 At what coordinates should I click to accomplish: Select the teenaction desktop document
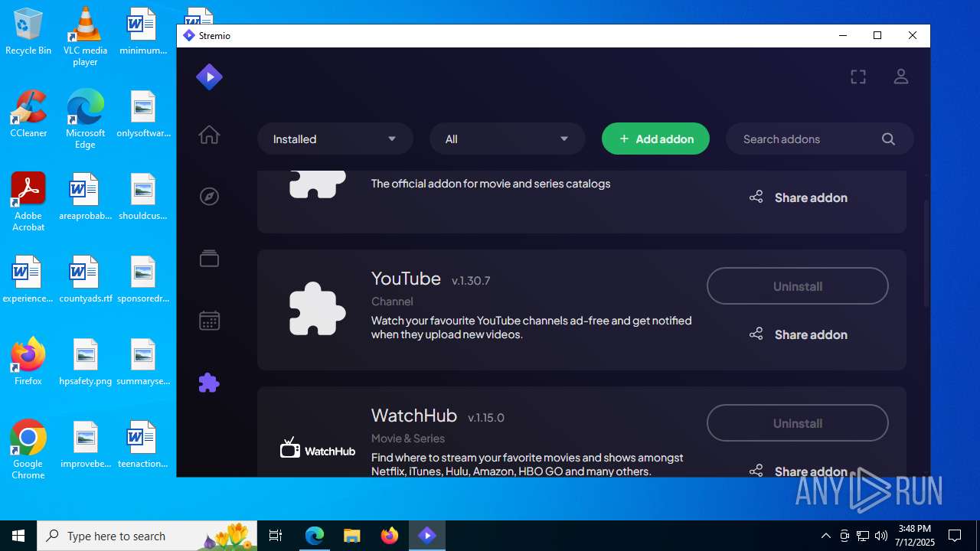142,445
